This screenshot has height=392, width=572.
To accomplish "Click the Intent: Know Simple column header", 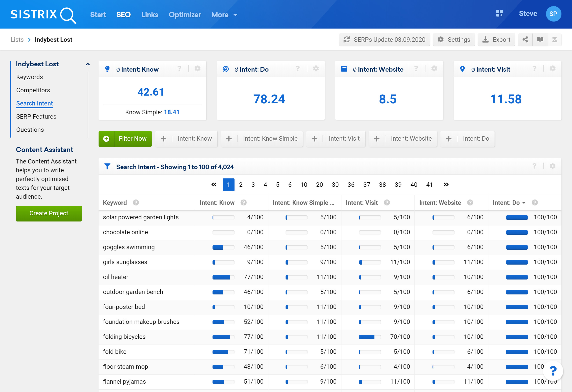I will [303, 203].
